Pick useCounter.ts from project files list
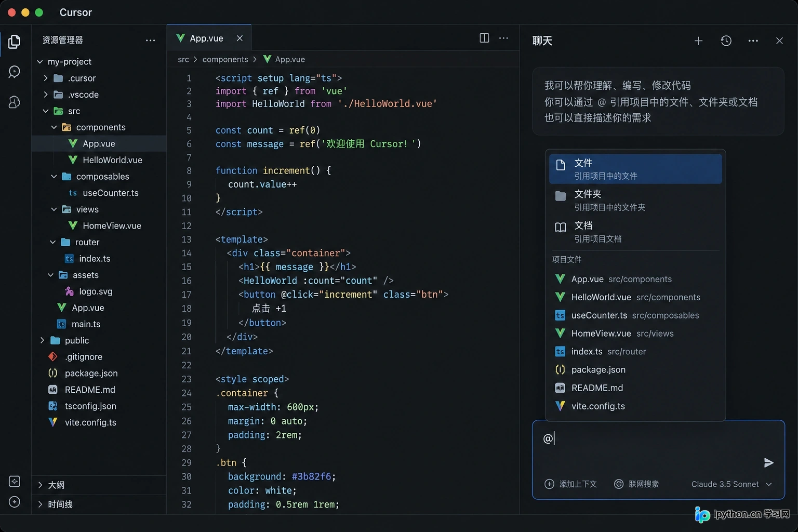 click(x=635, y=315)
